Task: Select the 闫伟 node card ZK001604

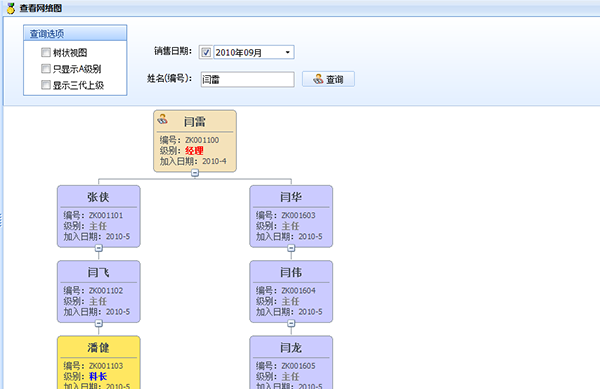Action: 291,291
